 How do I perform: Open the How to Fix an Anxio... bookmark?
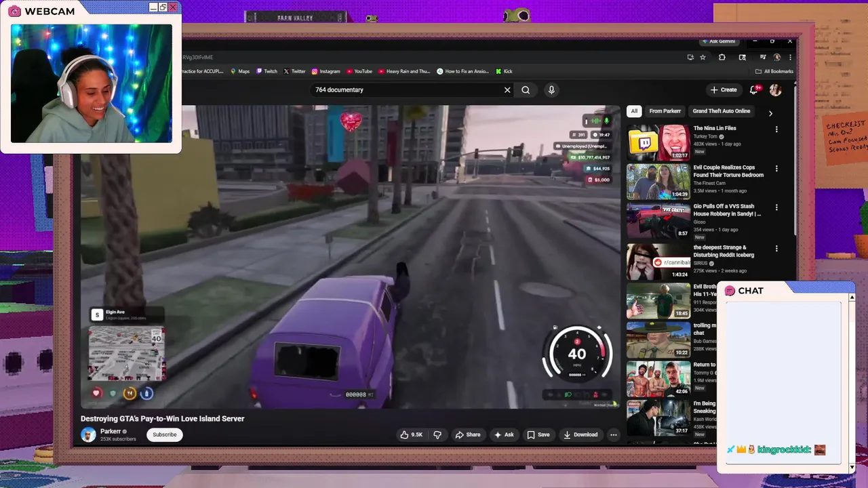[x=463, y=71]
